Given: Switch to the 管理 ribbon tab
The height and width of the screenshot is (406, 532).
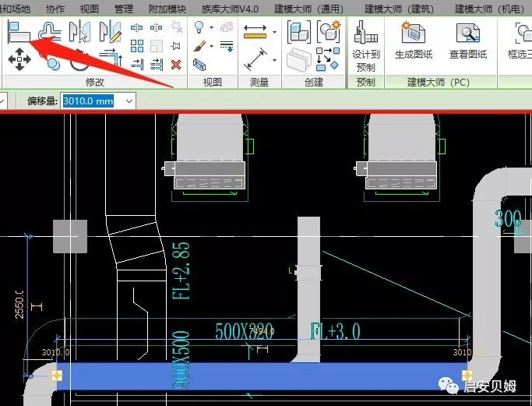Looking at the screenshot, I should tap(124, 9).
